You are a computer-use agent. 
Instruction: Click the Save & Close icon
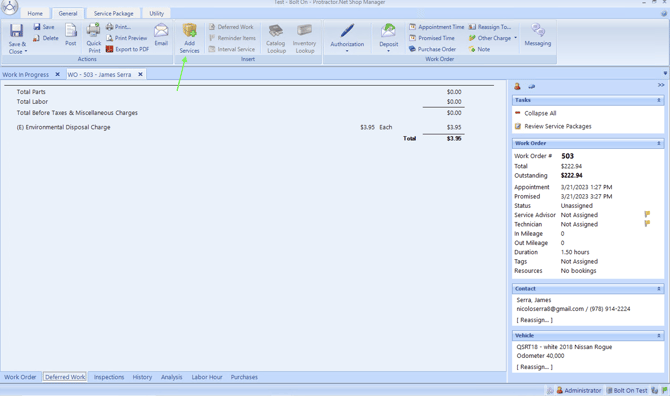(x=16, y=31)
